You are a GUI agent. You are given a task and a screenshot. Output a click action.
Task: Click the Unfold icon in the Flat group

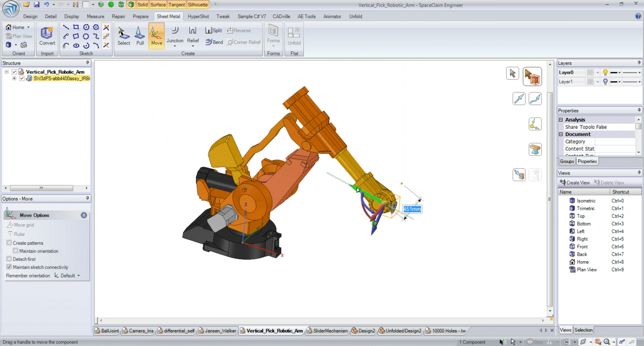pos(294,33)
